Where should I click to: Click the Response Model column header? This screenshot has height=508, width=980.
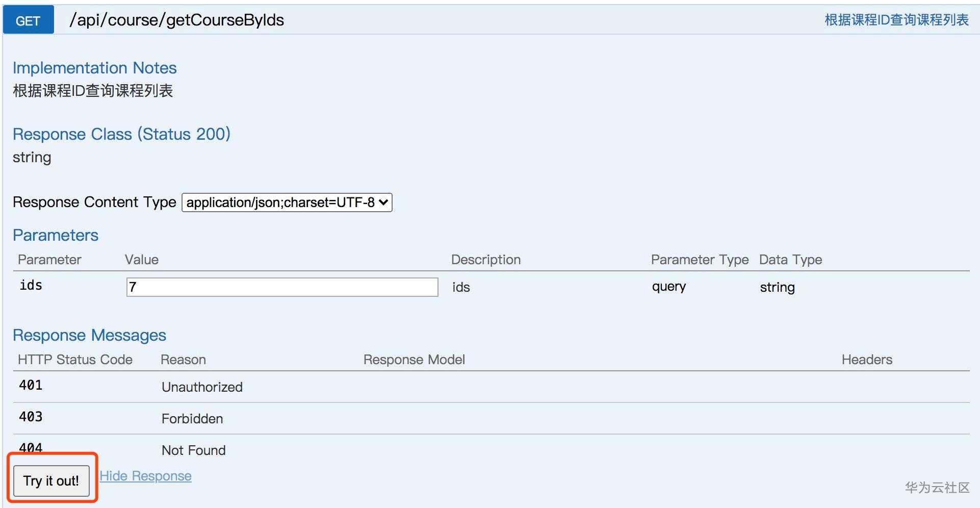point(414,360)
